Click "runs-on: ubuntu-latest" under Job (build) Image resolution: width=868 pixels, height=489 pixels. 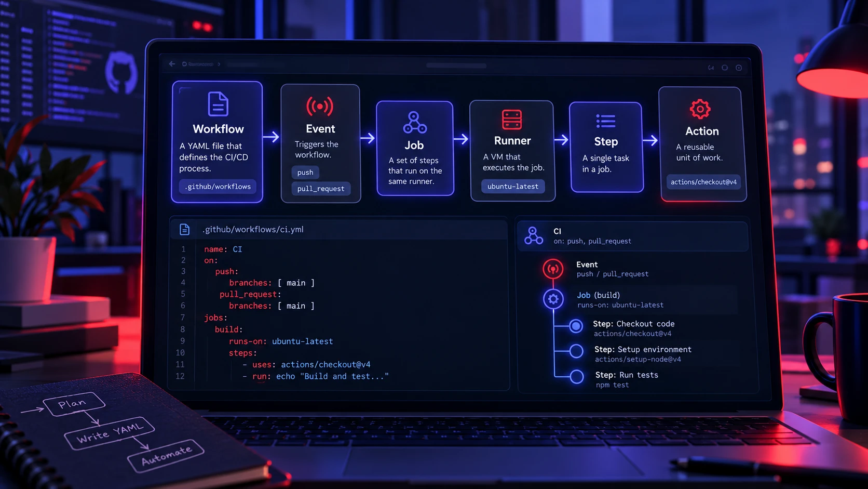coord(620,305)
